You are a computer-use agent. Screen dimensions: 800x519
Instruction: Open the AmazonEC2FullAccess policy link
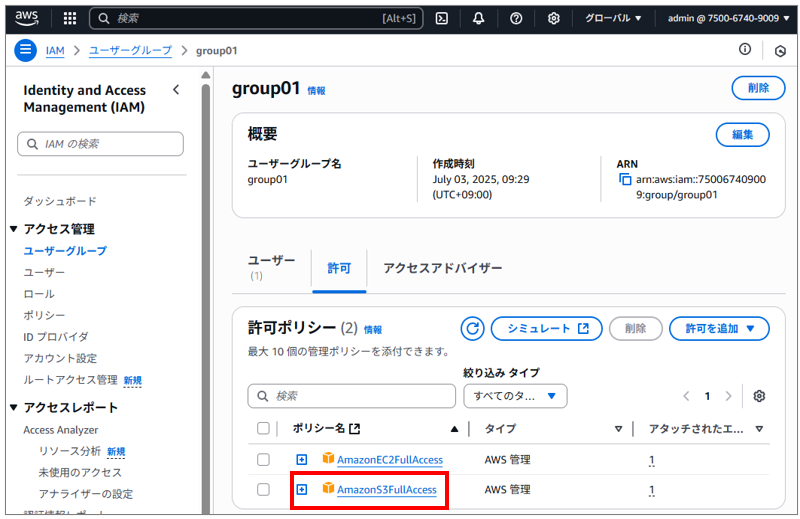click(390, 460)
